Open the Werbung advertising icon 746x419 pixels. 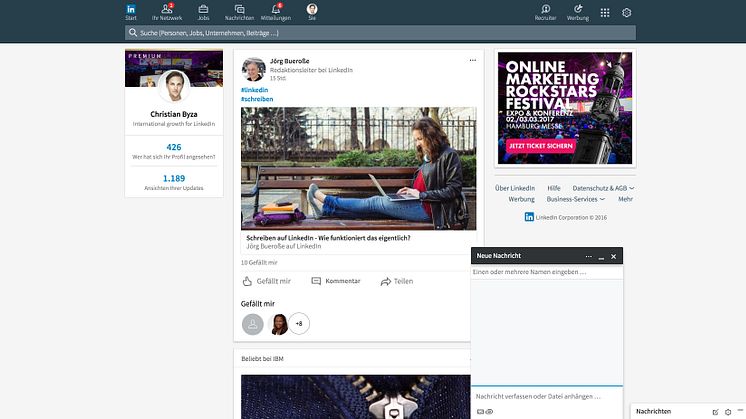578,9
